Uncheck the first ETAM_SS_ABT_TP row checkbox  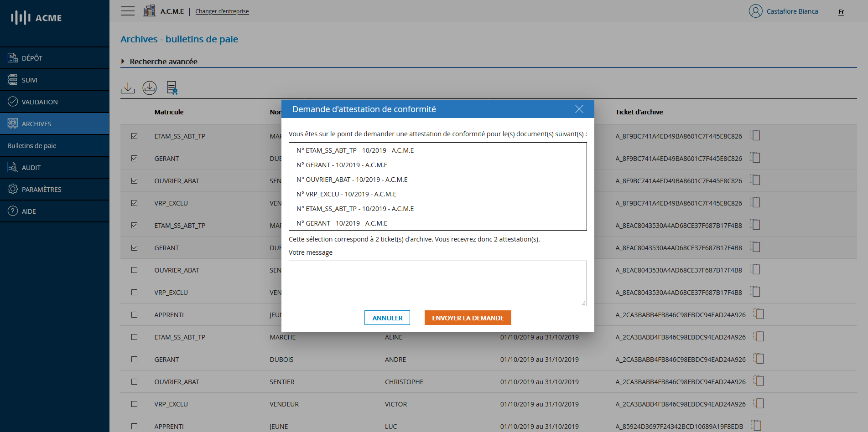pyautogui.click(x=134, y=136)
